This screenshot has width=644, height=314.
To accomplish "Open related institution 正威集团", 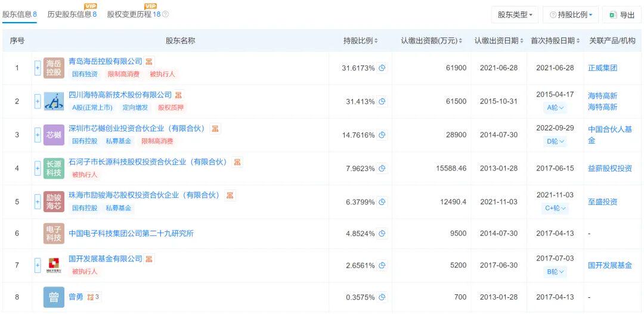I will 602,68.
